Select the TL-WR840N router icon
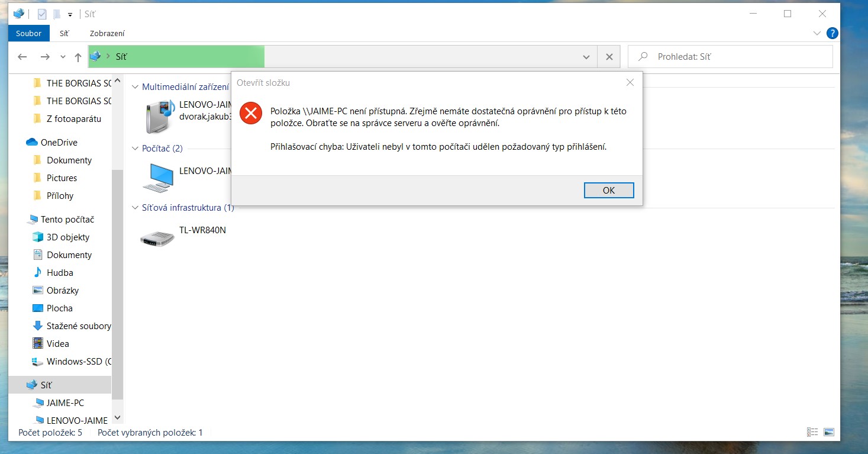 [x=157, y=238]
